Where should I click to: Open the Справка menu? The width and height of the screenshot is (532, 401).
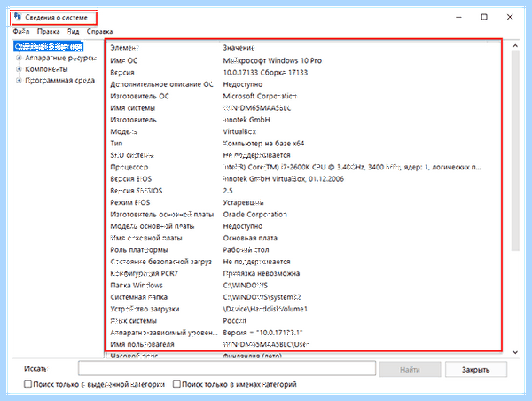99,32
